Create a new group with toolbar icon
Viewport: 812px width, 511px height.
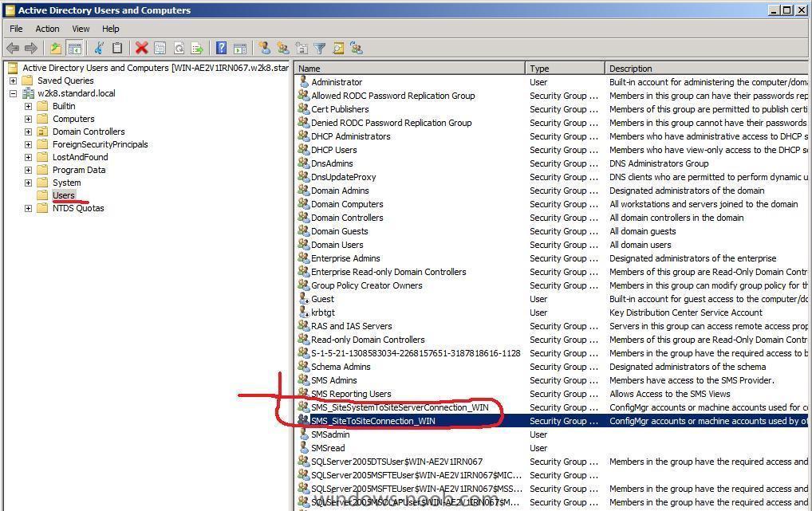[x=282, y=49]
